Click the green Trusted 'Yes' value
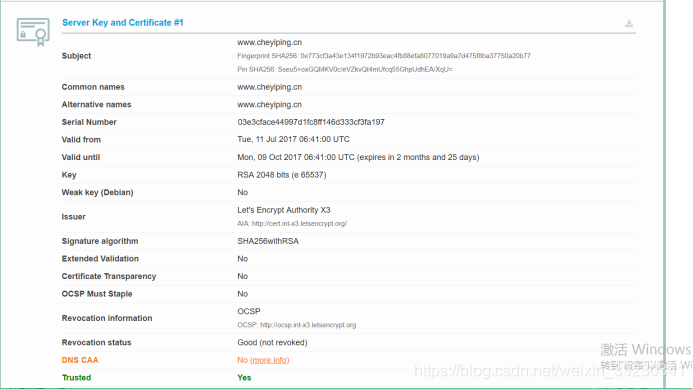This screenshot has width=693, height=389. [x=244, y=378]
